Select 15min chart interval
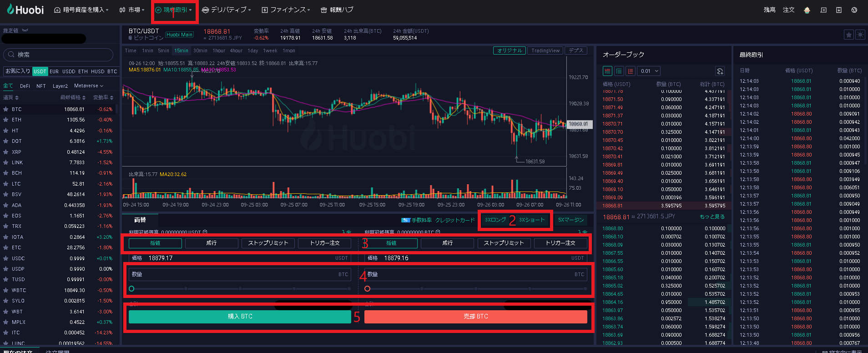The image size is (868, 353). pos(181,50)
